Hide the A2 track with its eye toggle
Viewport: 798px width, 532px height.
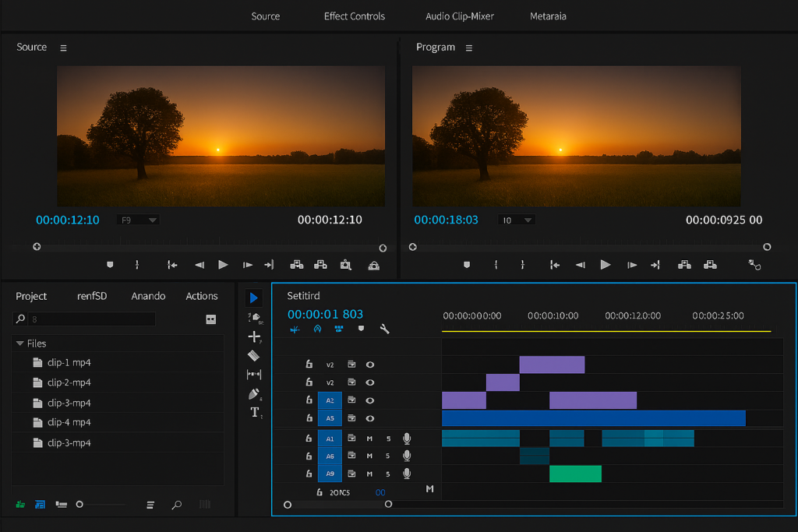(370, 400)
